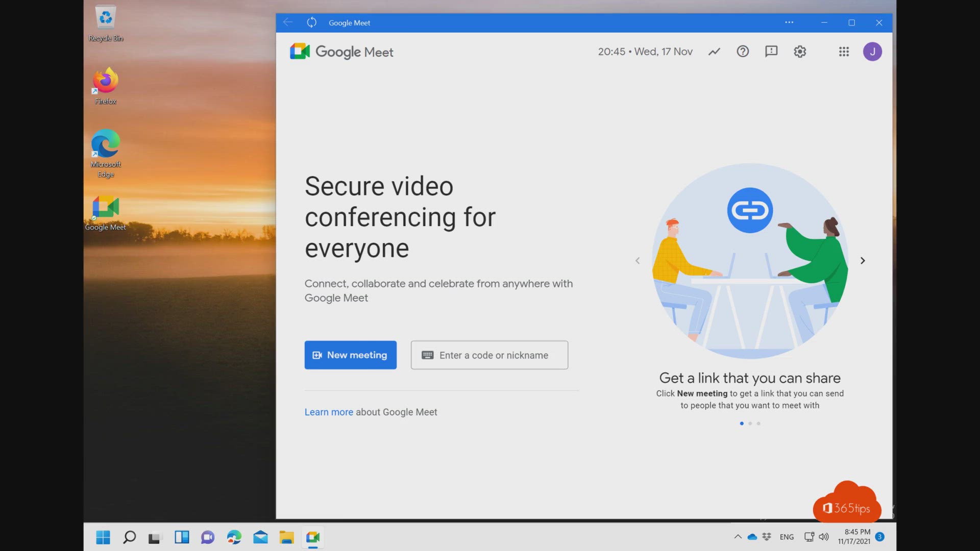The width and height of the screenshot is (980, 551).
Task: Maximize the Google Meet window
Action: click(x=851, y=22)
